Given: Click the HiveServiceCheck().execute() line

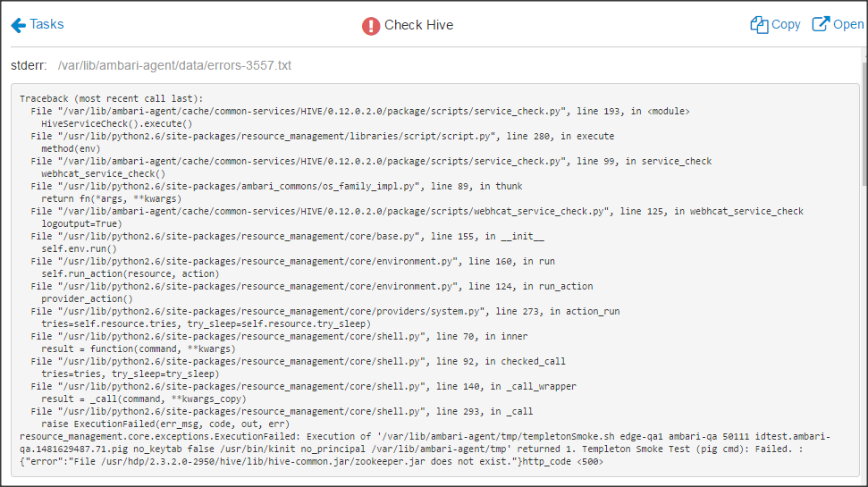Looking at the screenshot, I should (x=116, y=123).
